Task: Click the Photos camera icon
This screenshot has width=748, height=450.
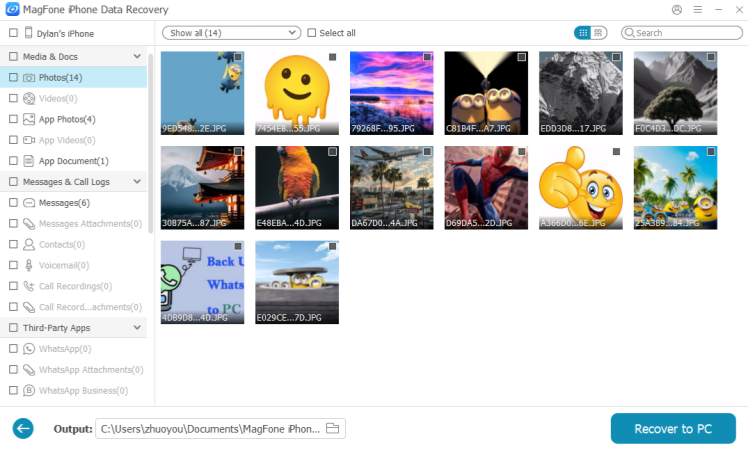Action: coord(29,77)
